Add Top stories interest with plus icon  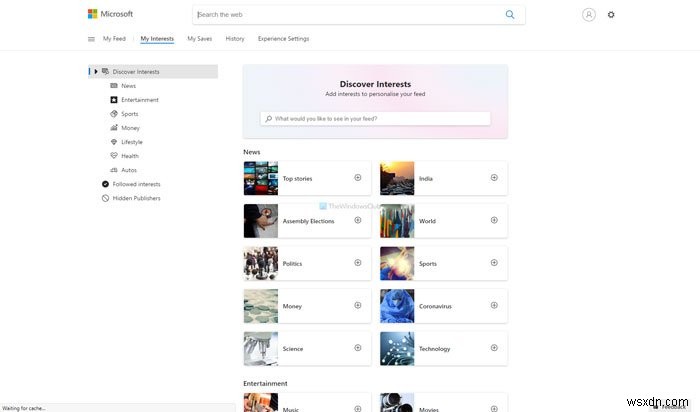pos(358,178)
